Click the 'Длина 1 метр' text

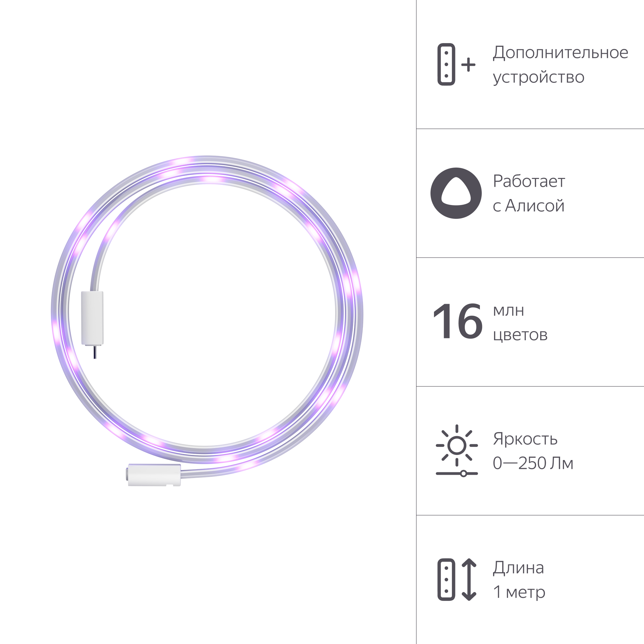click(x=519, y=580)
